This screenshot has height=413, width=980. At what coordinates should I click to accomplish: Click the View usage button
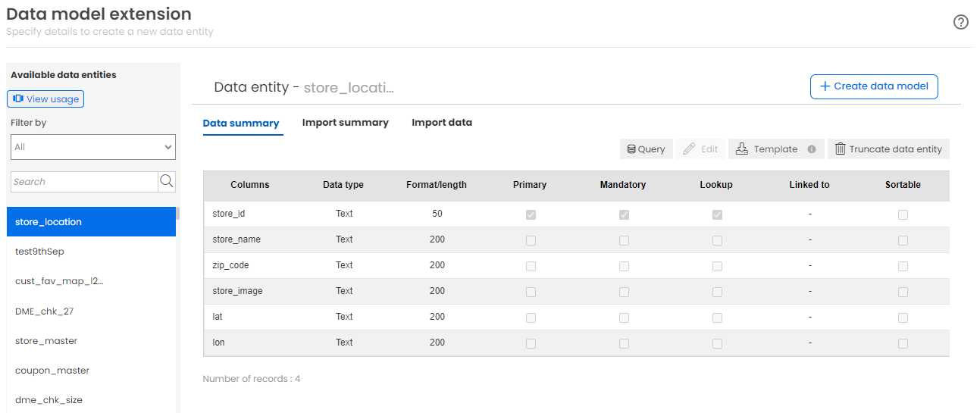45,99
